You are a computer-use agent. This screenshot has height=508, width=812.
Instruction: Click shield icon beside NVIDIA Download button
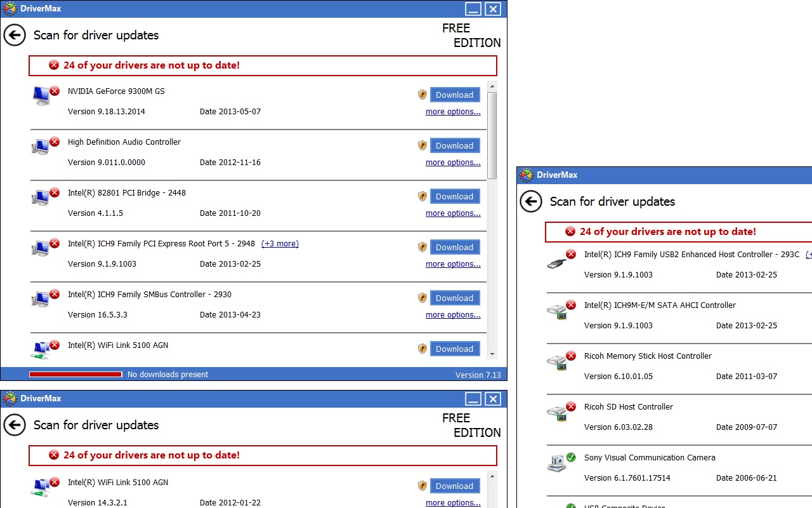click(422, 95)
